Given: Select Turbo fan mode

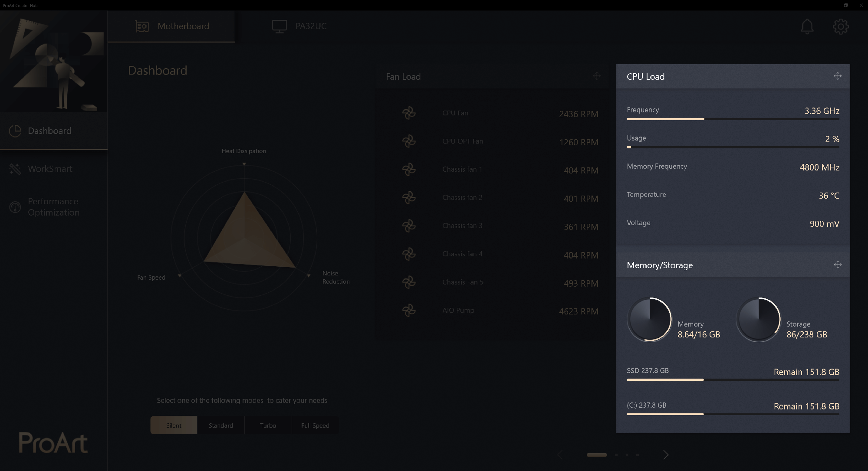Looking at the screenshot, I should 268,425.
